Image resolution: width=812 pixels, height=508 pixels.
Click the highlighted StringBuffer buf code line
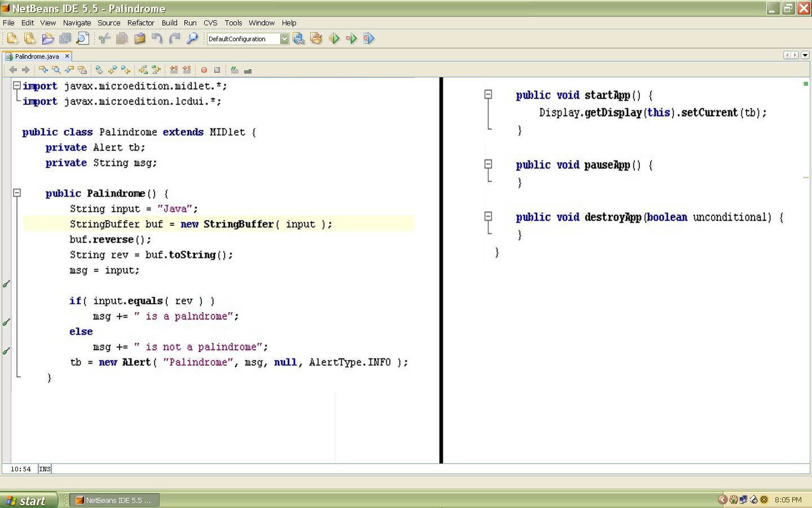pyautogui.click(x=219, y=224)
